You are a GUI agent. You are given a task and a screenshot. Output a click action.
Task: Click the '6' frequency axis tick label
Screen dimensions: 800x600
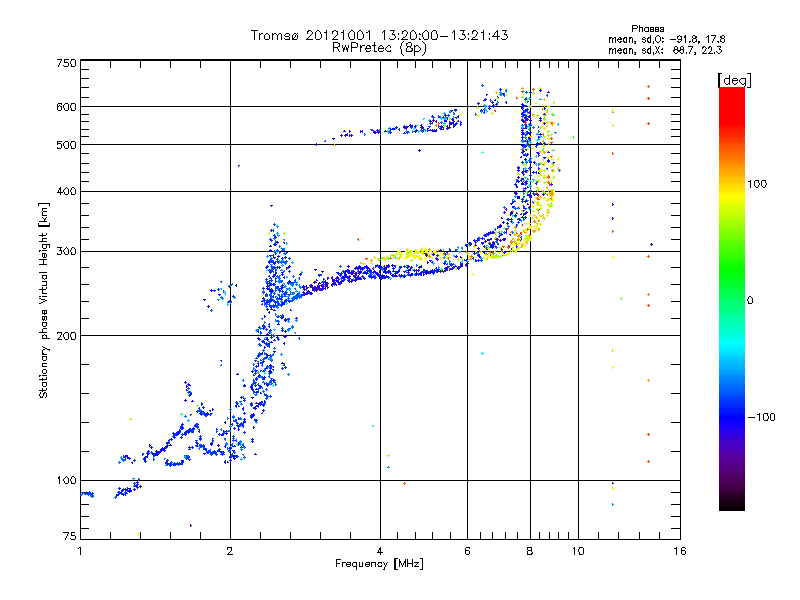(467, 551)
